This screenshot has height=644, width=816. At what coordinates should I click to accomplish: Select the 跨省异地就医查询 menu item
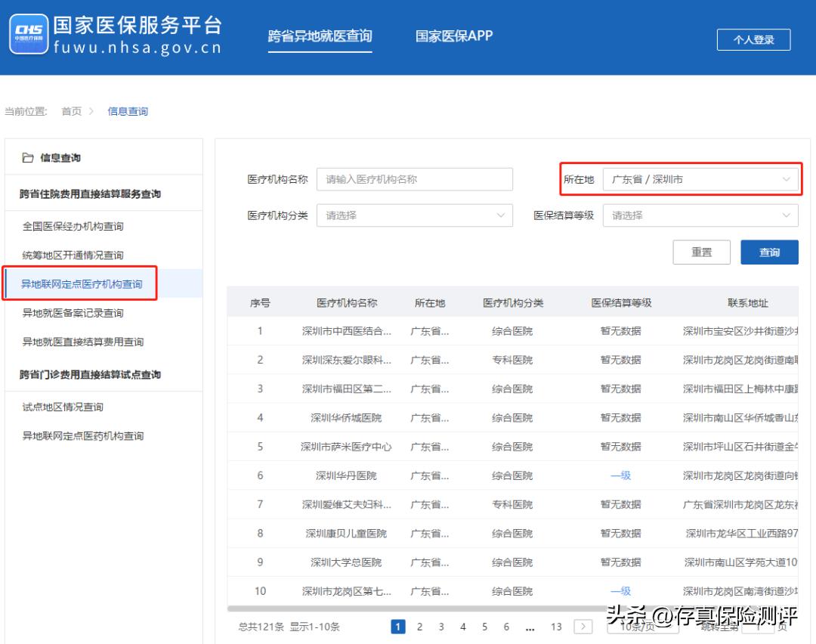(320, 36)
